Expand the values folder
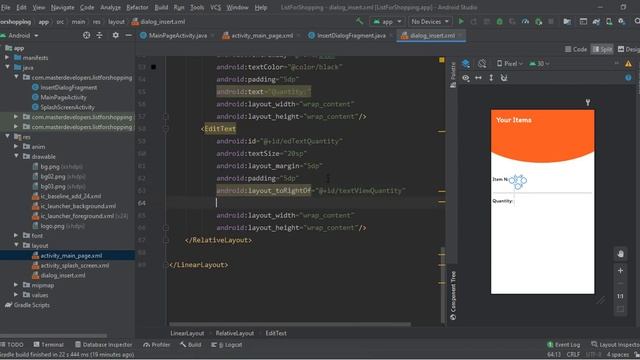 click(16, 295)
